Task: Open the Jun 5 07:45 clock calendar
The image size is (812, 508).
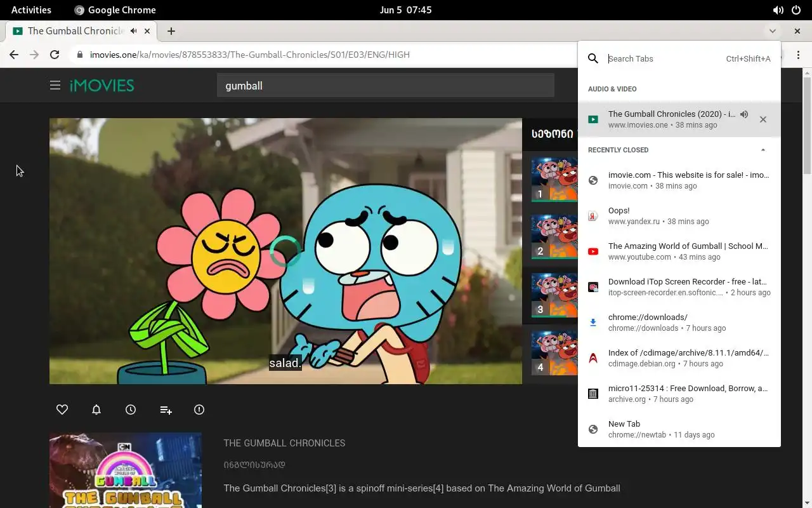Action: coord(406,10)
